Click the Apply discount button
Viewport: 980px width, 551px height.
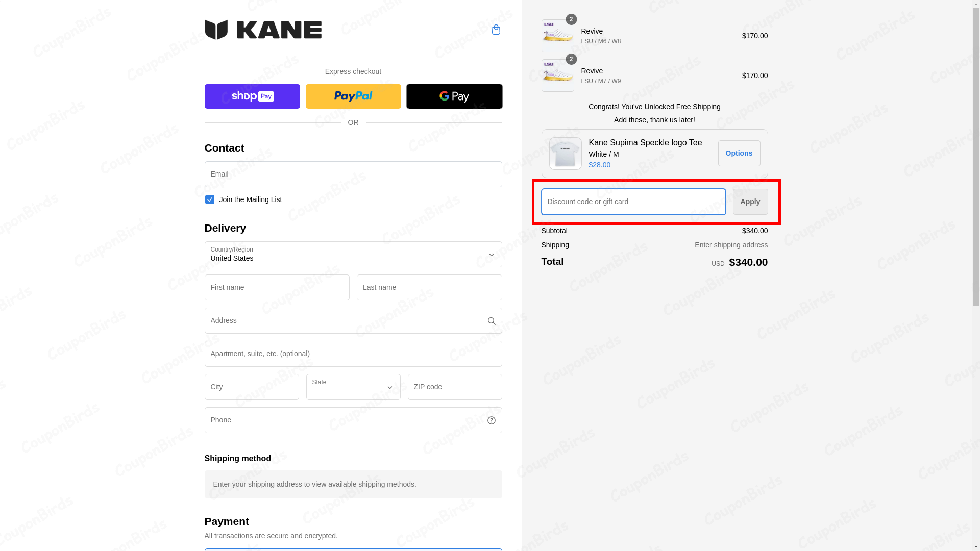coord(750,202)
